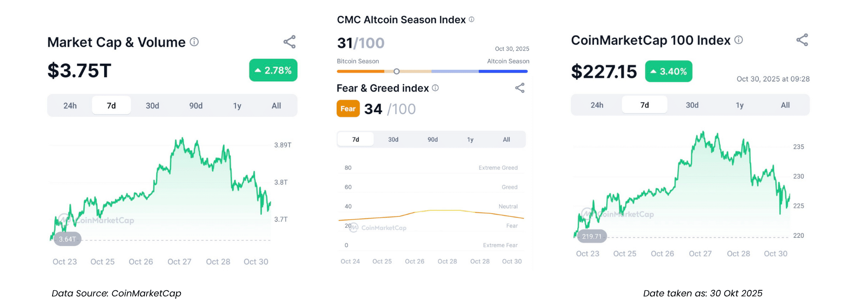Select 90d on Fear & Greed chart
868x302 pixels.
pyautogui.click(x=433, y=140)
